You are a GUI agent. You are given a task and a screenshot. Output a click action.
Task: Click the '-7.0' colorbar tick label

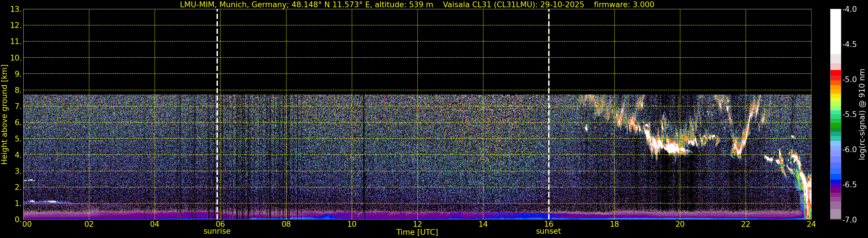(849, 220)
